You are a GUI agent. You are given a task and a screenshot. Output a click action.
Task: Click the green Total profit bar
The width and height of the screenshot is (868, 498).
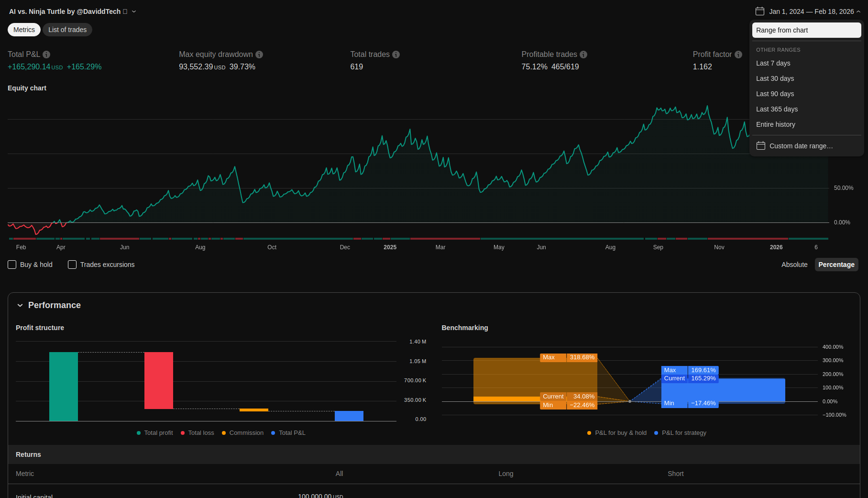[x=64, y=387]
